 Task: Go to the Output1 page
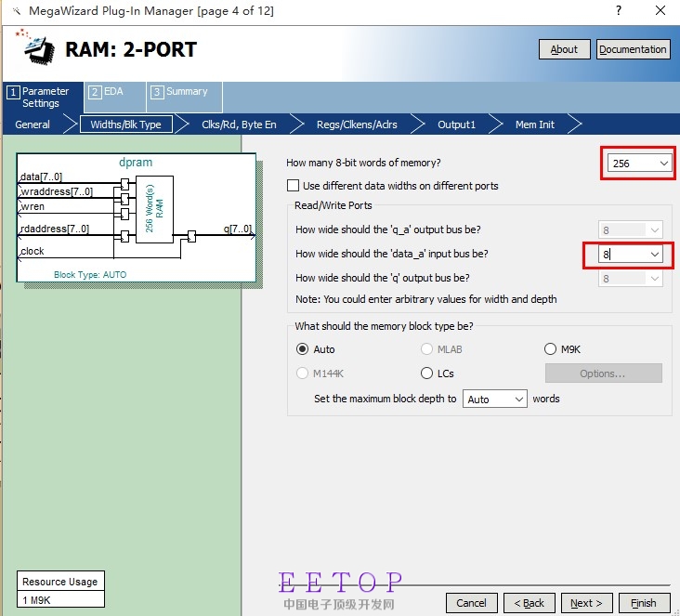[x=457, y=125]
